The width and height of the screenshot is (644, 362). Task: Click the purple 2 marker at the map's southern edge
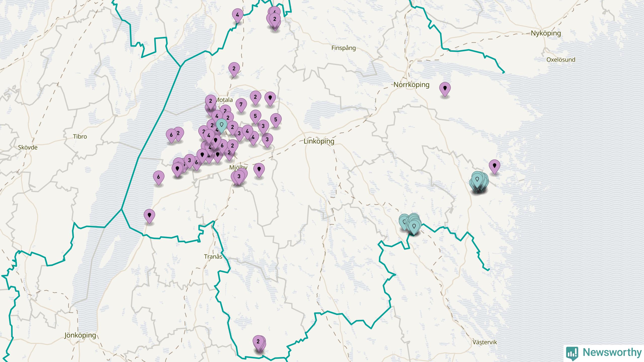pos(258,342)
